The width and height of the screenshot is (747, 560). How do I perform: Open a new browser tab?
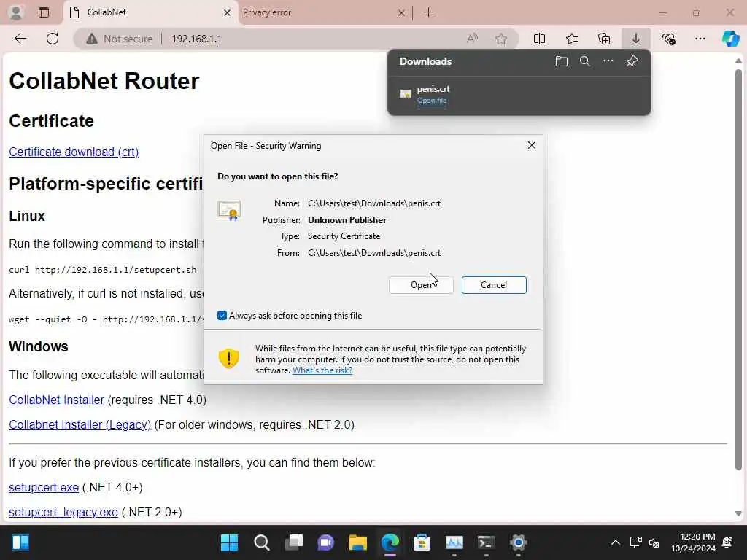click(x=428, y=12)
